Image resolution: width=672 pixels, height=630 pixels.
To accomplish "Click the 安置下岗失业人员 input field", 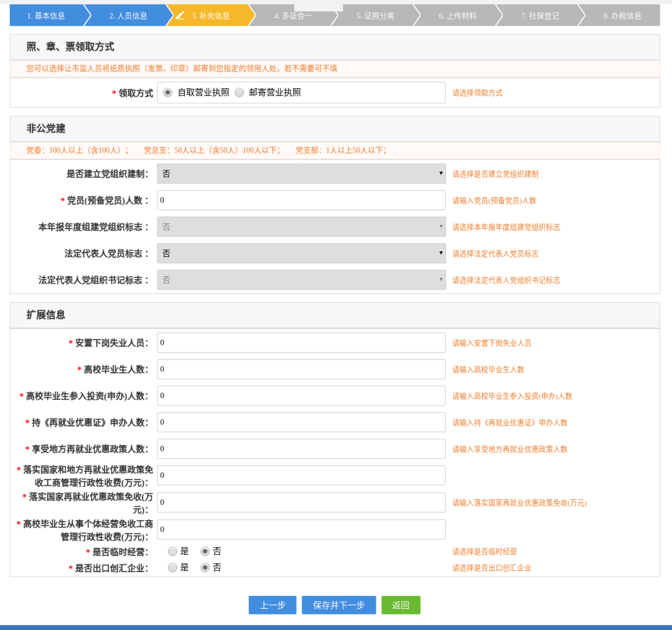I will pos(301,343).
